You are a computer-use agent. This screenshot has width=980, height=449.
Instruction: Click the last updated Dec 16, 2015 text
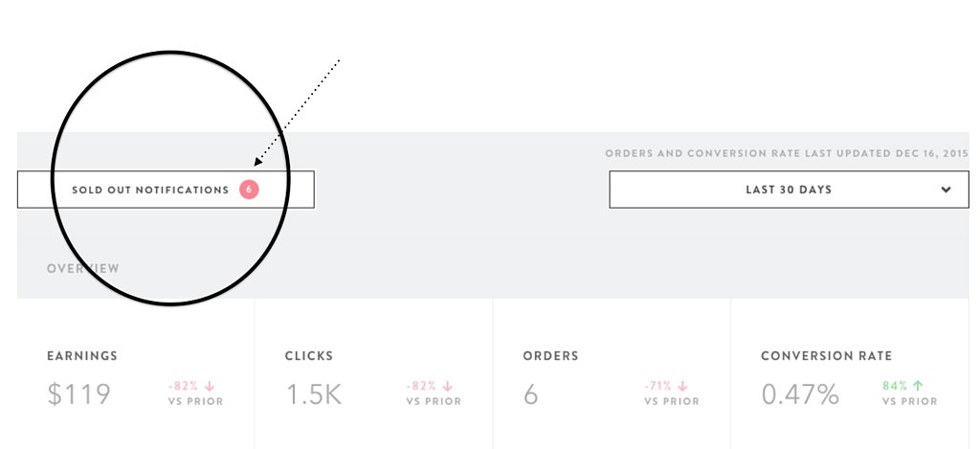click(787, 153)
